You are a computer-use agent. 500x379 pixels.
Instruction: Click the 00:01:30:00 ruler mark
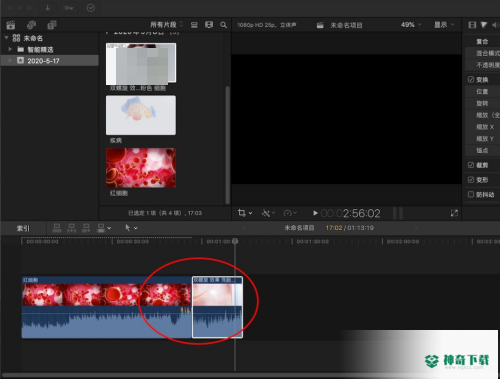click(x=313, y=241)
